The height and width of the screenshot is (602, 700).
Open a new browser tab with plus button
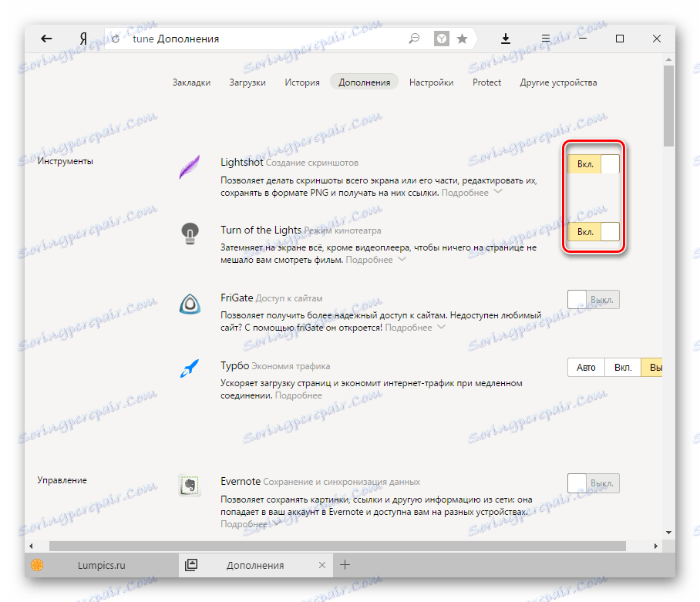click(345, 564)
